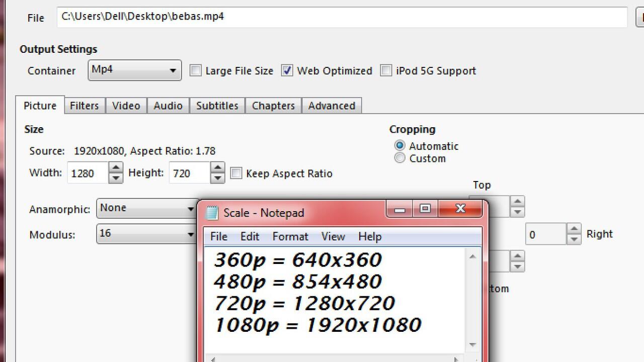Increase the Right crop value
The height and width of the screenshot is (362, 644).
tap(574, 229)
